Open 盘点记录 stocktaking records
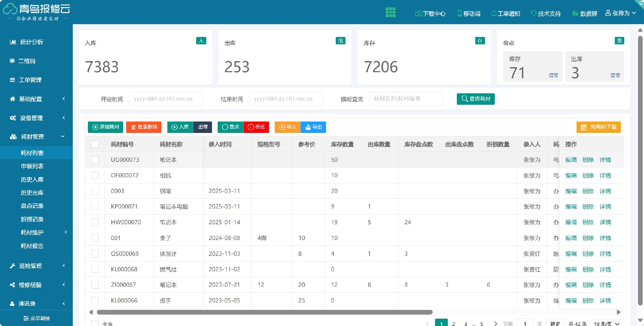This screenshot has height=326, width=644. click(32, 206)
